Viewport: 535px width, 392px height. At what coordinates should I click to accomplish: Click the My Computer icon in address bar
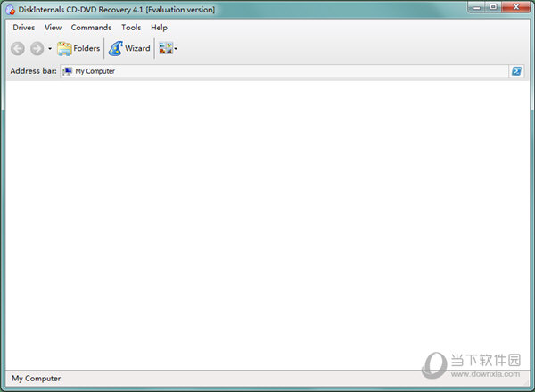point(67,71)
